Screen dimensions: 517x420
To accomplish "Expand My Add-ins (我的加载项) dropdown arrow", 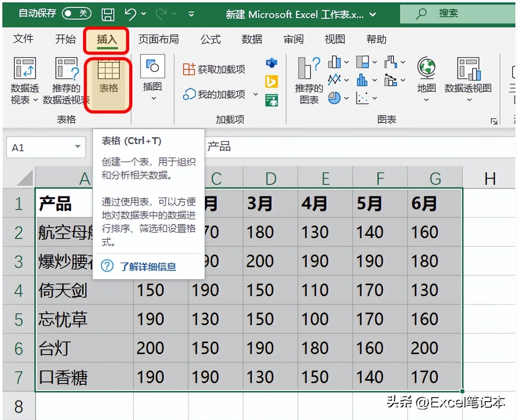I will pyautogui.click(x=255, y=94).
